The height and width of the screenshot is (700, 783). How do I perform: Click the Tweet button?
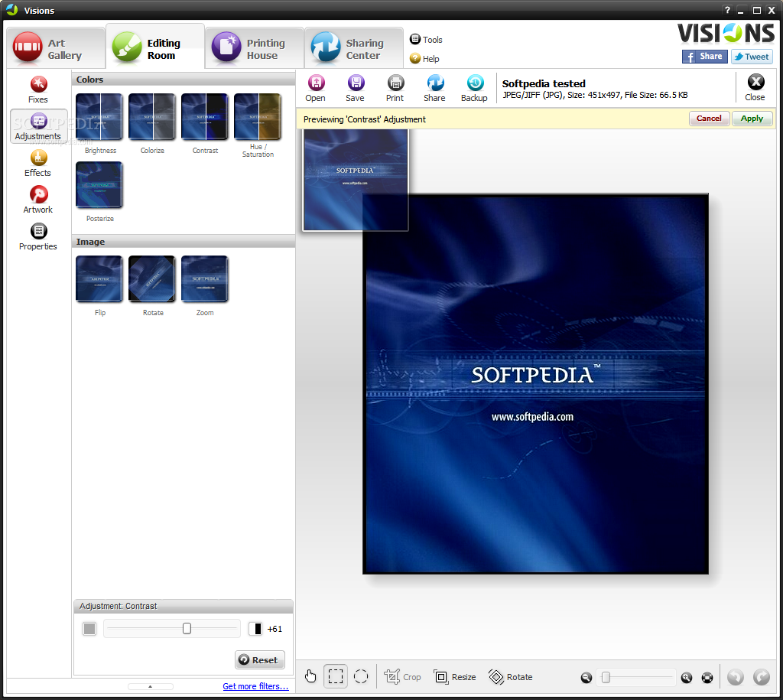(752, 57)
